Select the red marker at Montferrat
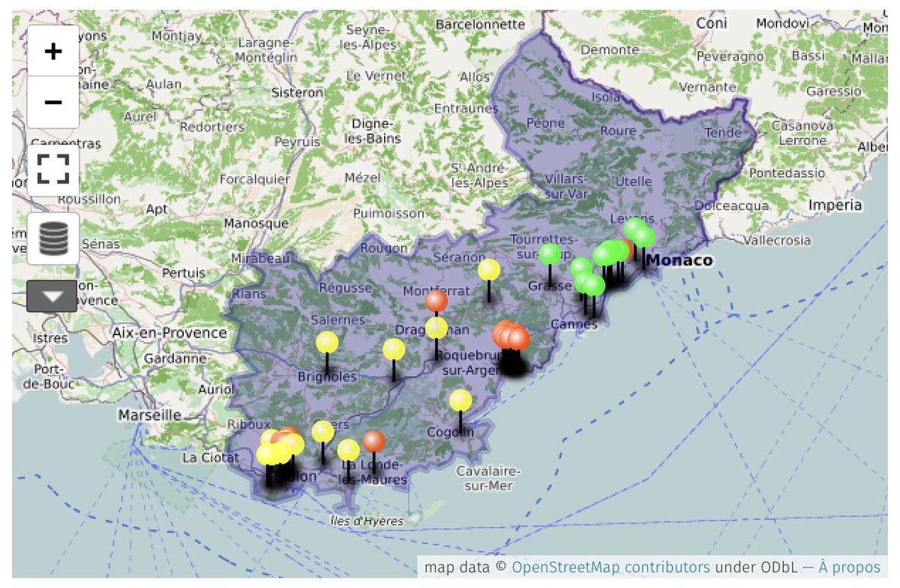The width and height of the screenshot is (900, 588). (436, 301)
